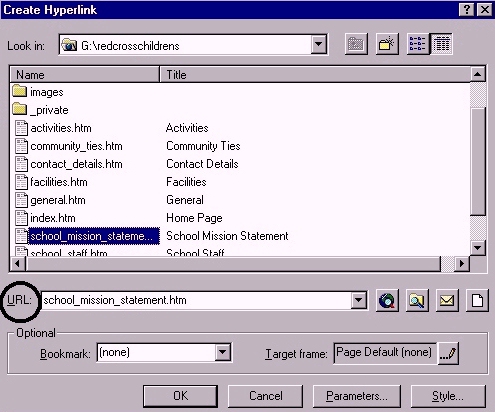Click the OK button
495x412 pixels.
pyautogui.click(x=180, y=396)
